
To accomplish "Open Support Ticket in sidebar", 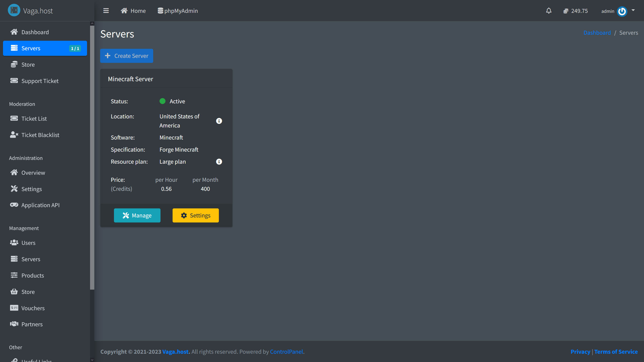I will [x=40, y=81].
